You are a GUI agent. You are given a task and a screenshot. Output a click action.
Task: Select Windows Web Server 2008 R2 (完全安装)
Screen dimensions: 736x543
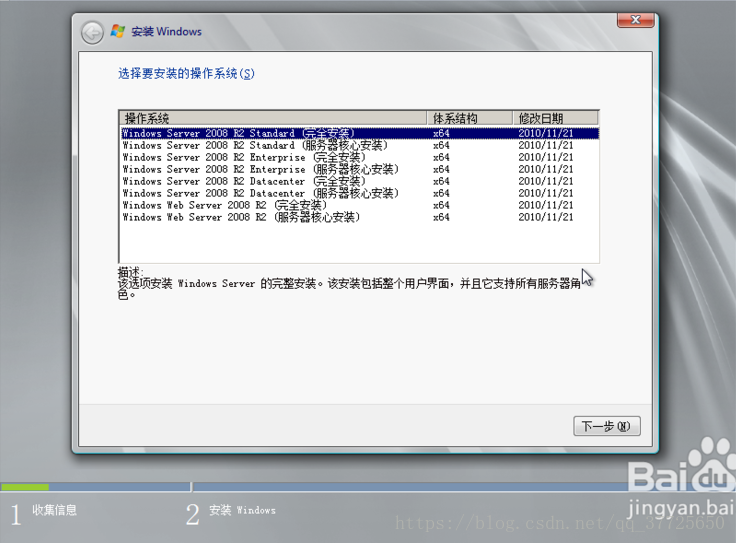click(360, 205)
